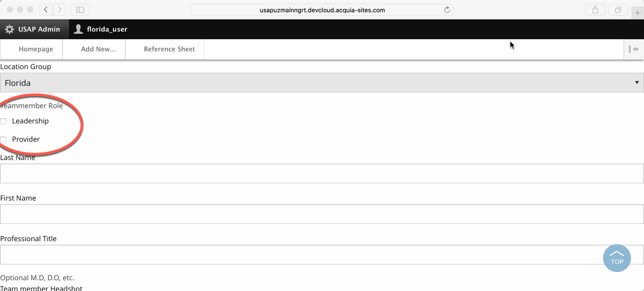Open a new tab with plus icon
Screen dimensions: 644x291
637,13
